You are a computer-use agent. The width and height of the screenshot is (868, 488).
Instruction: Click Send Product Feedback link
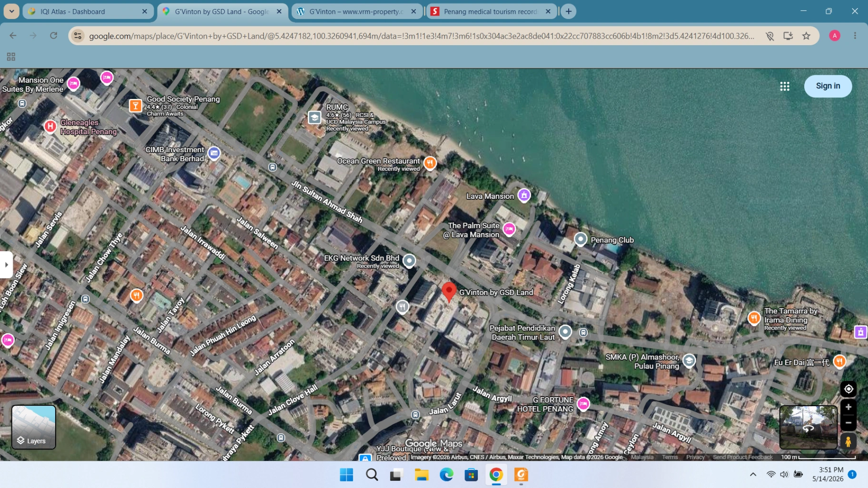pyautogui.click(x=742, y=457)
